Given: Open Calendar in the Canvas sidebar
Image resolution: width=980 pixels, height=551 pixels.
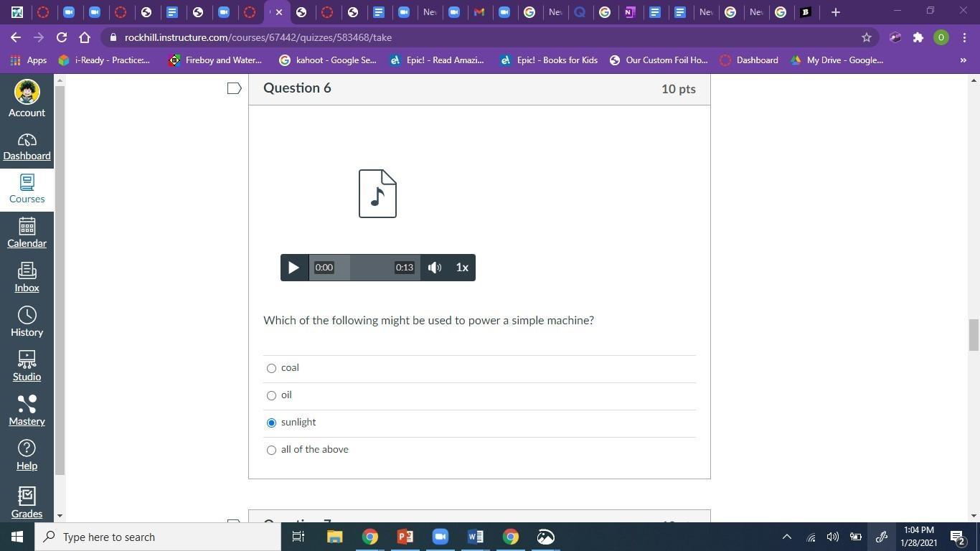Looking at the screenshot, I should 27,233.
